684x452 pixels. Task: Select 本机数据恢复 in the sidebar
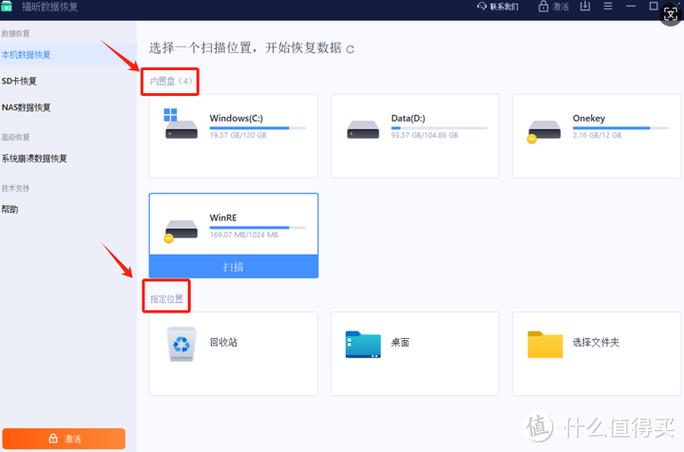pos(26,55)
